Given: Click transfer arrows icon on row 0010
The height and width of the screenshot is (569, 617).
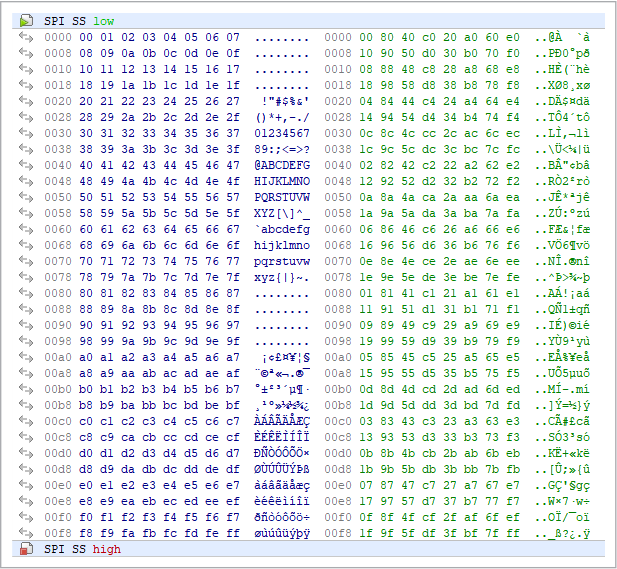Looking at the screenshot, I should coord(26,69).
